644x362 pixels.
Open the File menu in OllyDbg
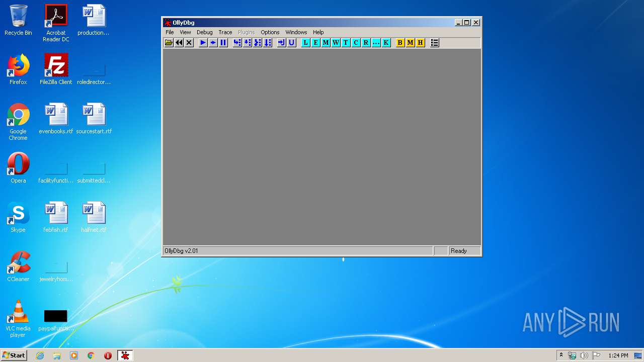(170, 32)
